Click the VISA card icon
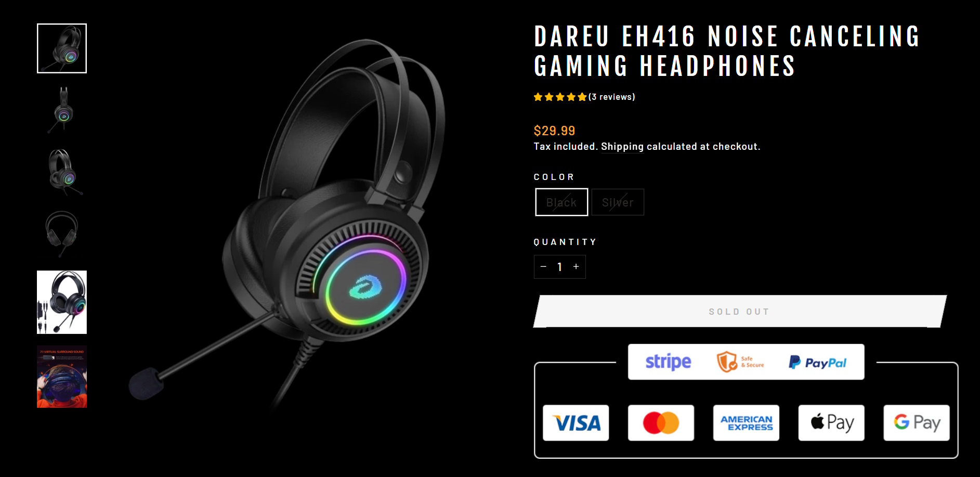The width and height of the screenshot is (980, 477). pos(576,423)
